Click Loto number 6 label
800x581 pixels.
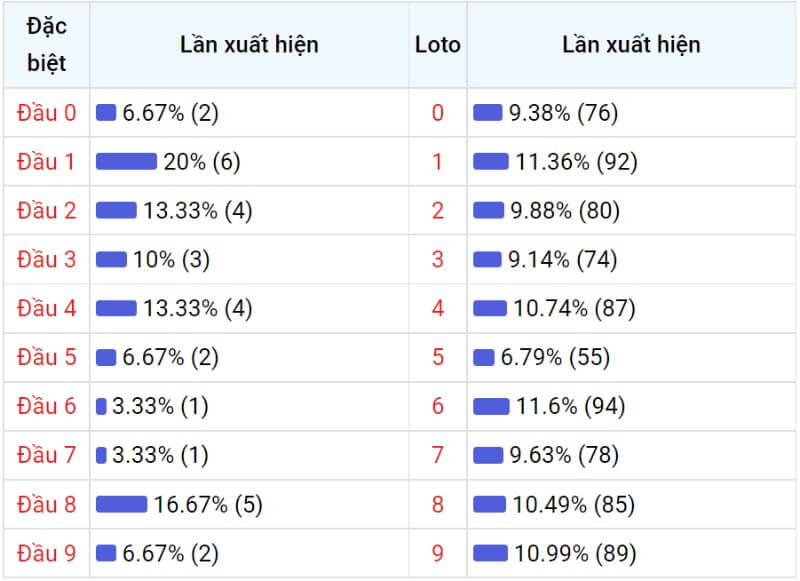pos(438,406)
